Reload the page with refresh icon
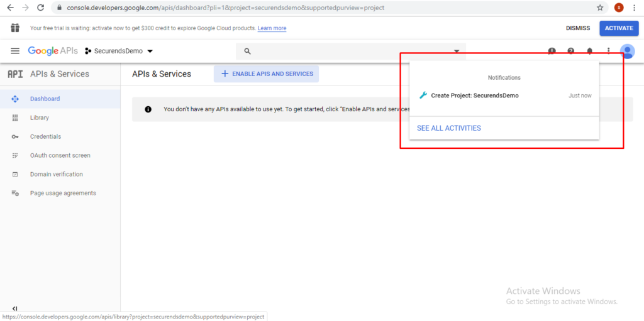Viewport: 644px width, 321px height. (x=41, y=8)
